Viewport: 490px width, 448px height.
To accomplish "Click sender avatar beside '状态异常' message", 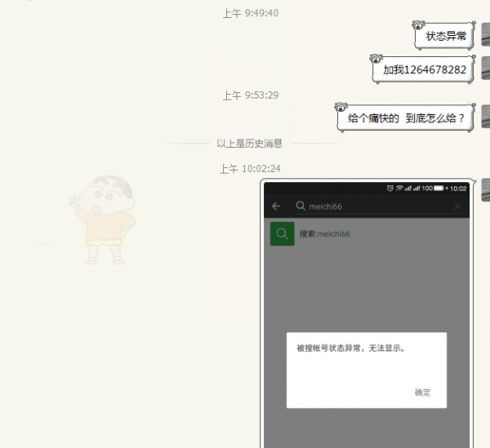I will (486, 34).
